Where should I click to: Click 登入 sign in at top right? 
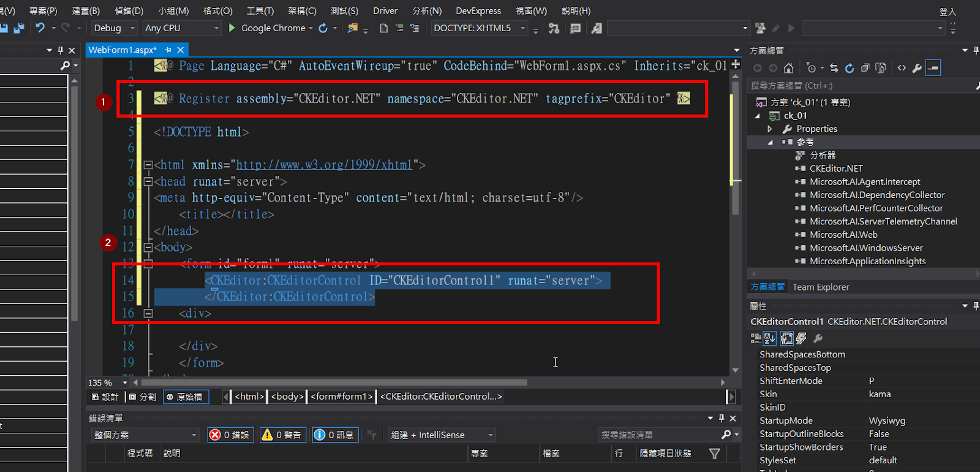pos(948,12)
